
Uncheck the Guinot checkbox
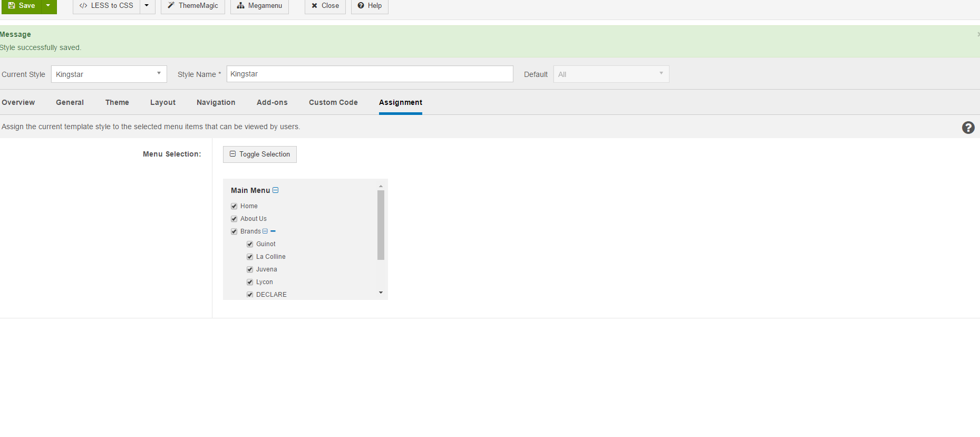coord(250,244)
